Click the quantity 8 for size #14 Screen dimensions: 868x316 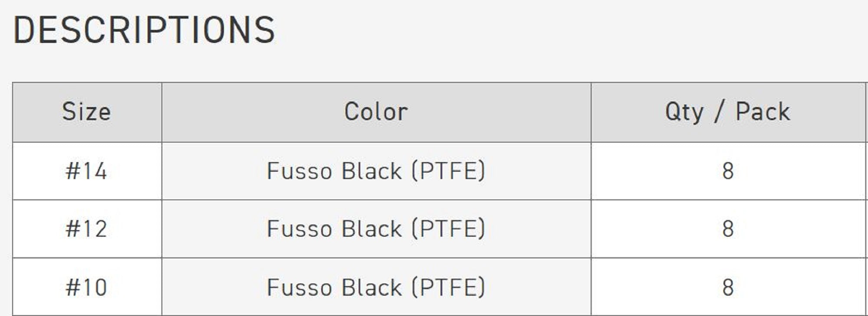[x=728, y=171]
